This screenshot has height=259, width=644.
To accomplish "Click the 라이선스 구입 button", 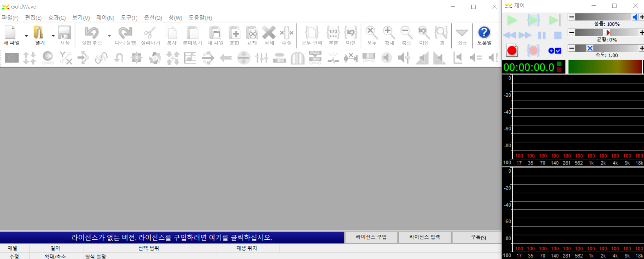I will point(371,237).
